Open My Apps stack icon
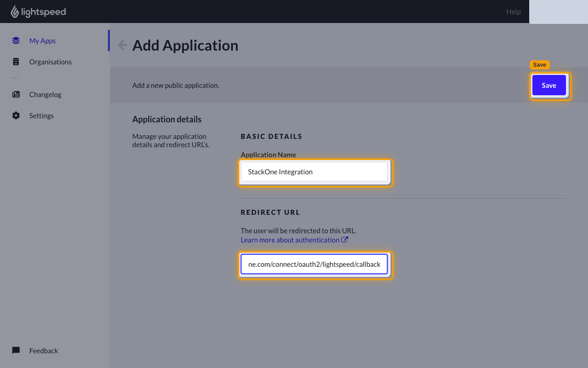588x368 pixels. [x=16, y=40]
